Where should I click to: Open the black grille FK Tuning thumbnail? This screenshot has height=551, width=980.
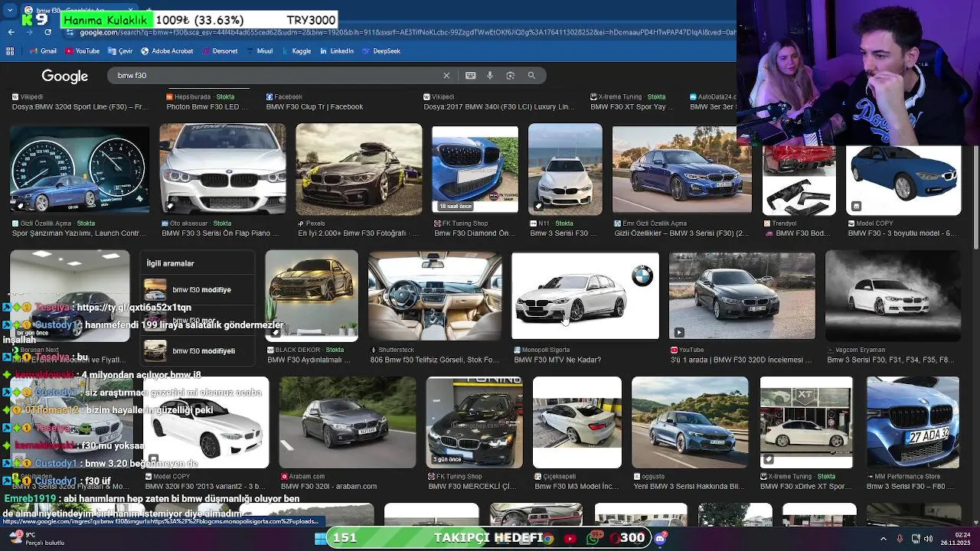(475, 422)
